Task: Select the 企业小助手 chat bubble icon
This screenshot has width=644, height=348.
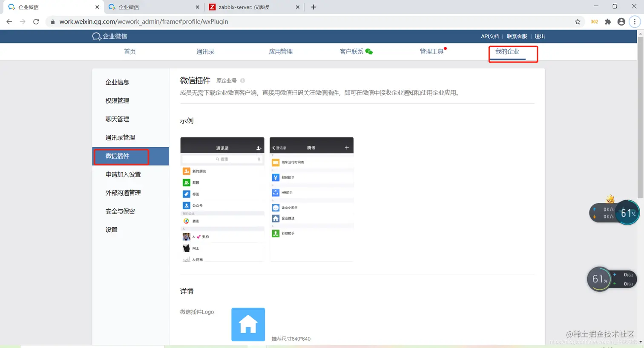Action: click(x=275, y=208)
